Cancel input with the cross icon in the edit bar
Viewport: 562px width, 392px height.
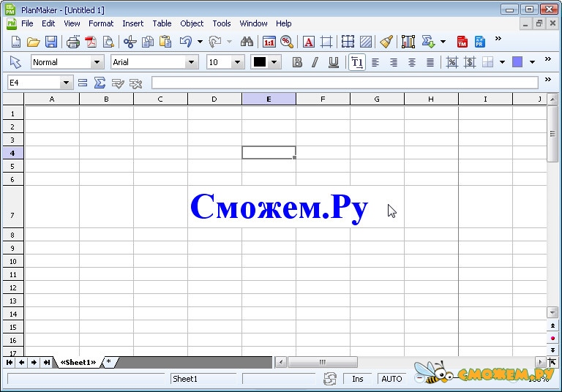pos(135,83)
